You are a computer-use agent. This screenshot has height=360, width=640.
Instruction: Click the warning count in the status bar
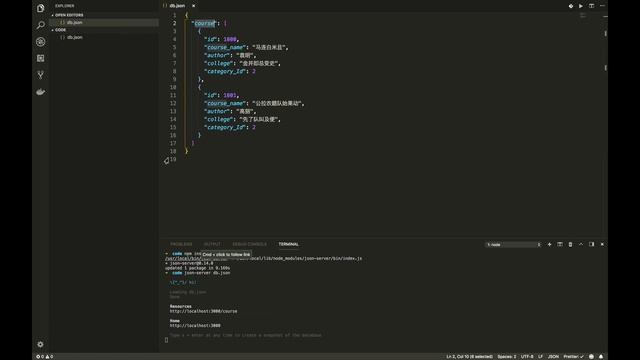coord(49,357)
